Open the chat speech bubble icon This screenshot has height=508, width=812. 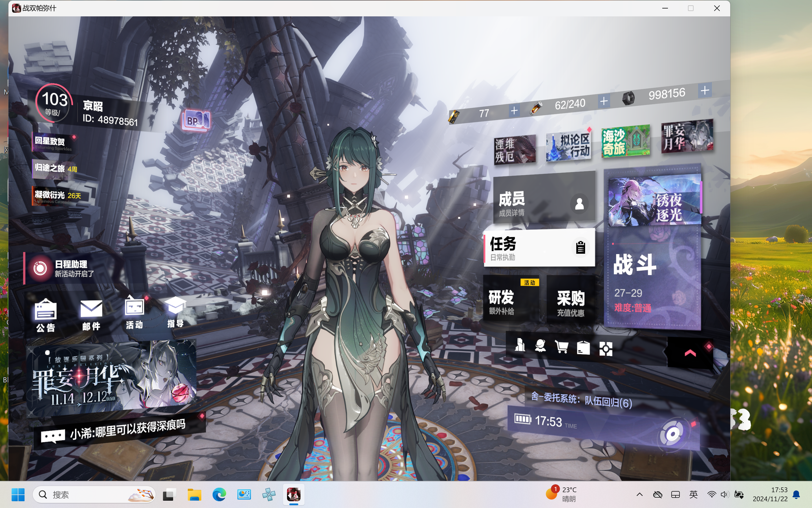click(x=53, y=436)
